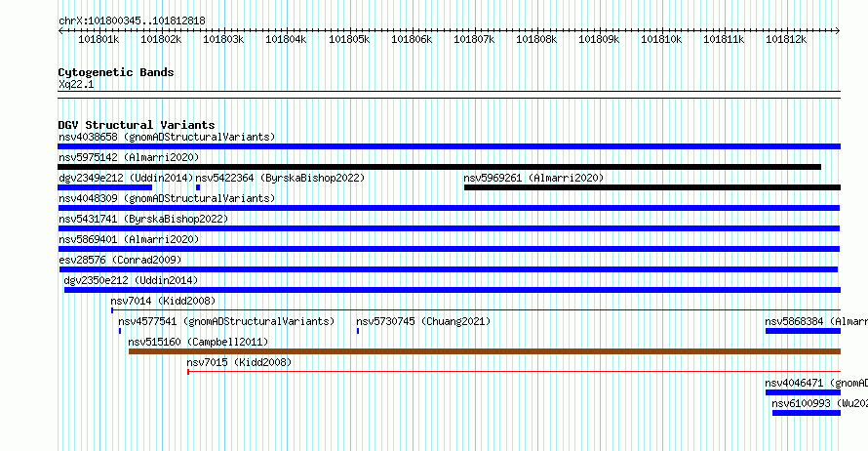Click the 101811k ruler position

tap(724, 39)
